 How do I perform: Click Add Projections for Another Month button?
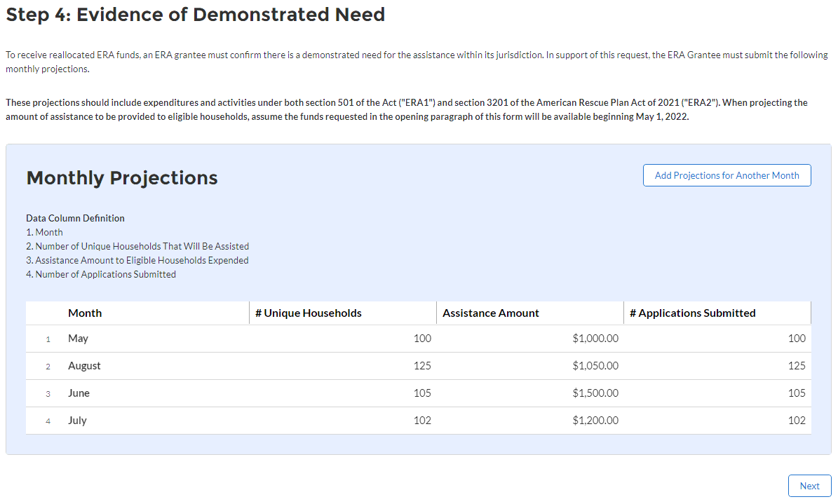[x=727, y=176]
